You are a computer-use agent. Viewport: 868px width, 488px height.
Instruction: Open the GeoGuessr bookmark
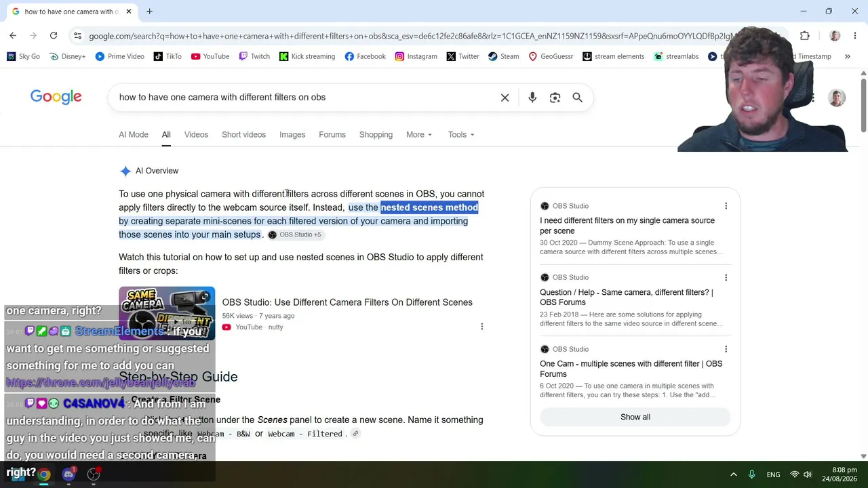tap(551, 56)
